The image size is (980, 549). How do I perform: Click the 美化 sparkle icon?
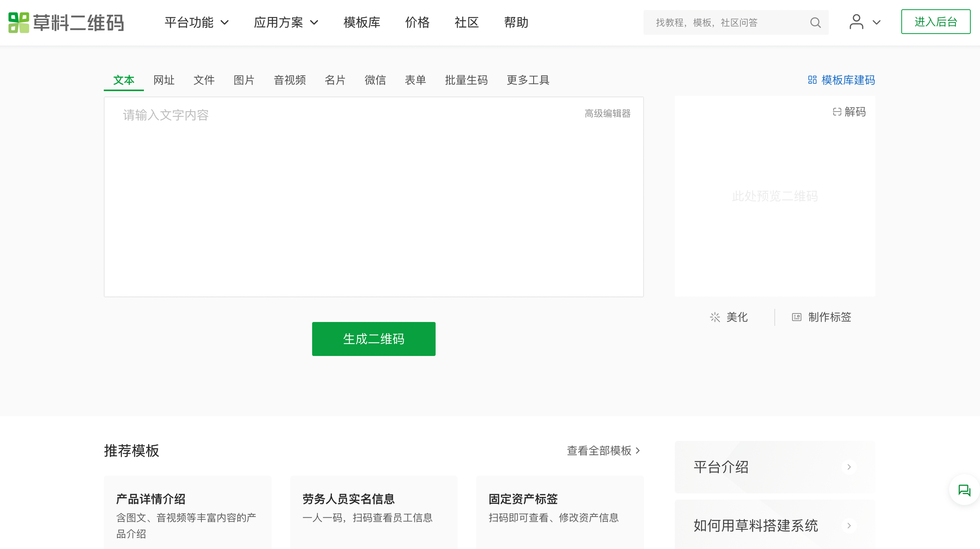715,317
